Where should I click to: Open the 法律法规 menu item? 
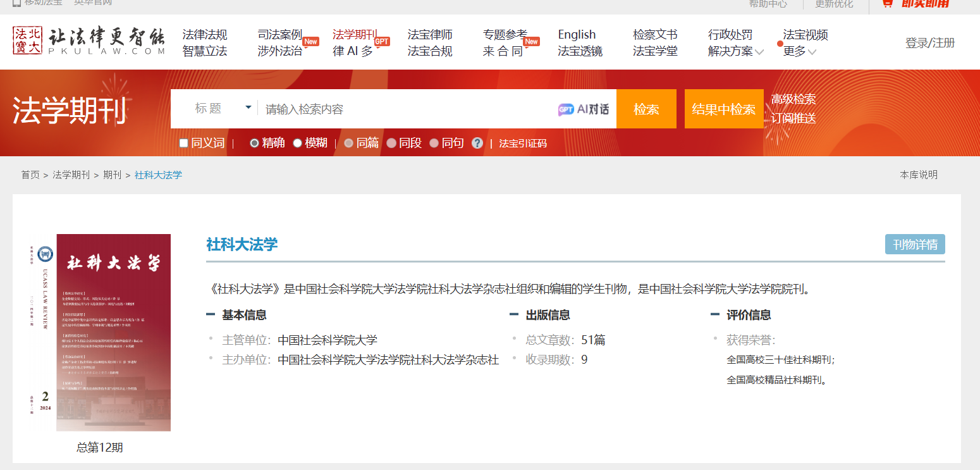click(204, 35)
